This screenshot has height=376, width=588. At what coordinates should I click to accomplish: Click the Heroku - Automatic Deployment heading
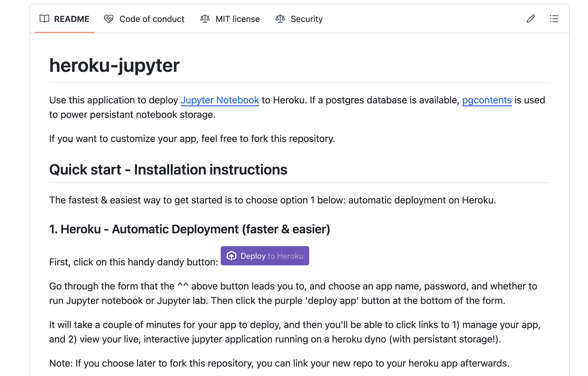coord(190,229)
